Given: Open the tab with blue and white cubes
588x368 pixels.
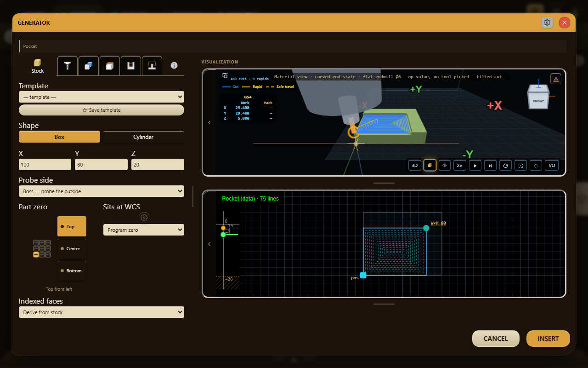Looking at the screenshot, I should pyautogui.click(x=89, y=66).
